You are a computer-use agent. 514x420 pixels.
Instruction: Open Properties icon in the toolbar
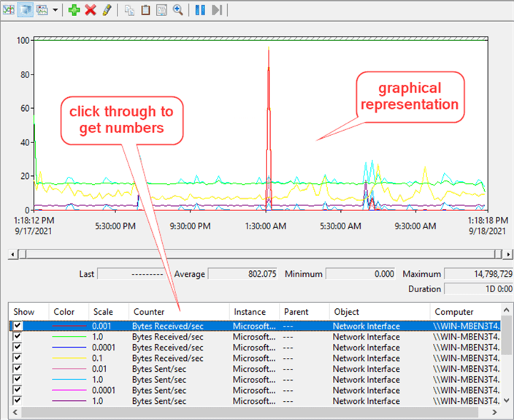coord(161,10)
